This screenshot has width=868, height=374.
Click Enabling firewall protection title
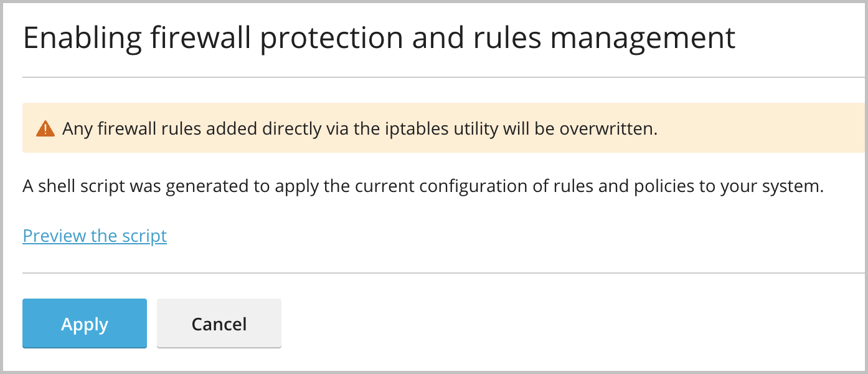(379, 37)
